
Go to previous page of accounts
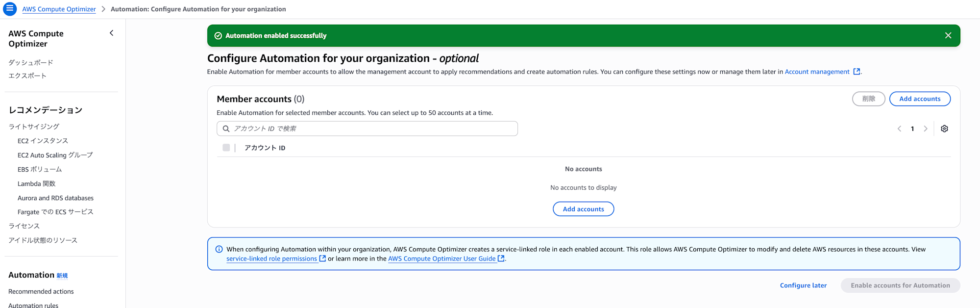point(899,128)
